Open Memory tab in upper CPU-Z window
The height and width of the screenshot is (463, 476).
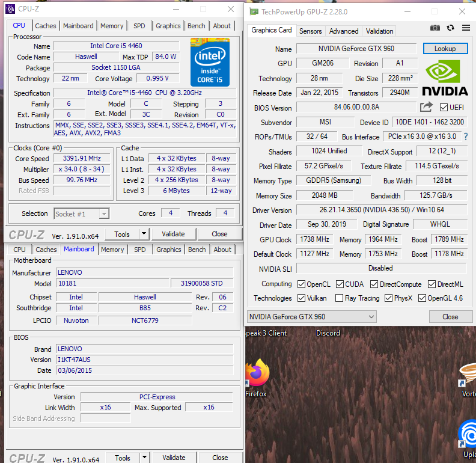[112, 26]
